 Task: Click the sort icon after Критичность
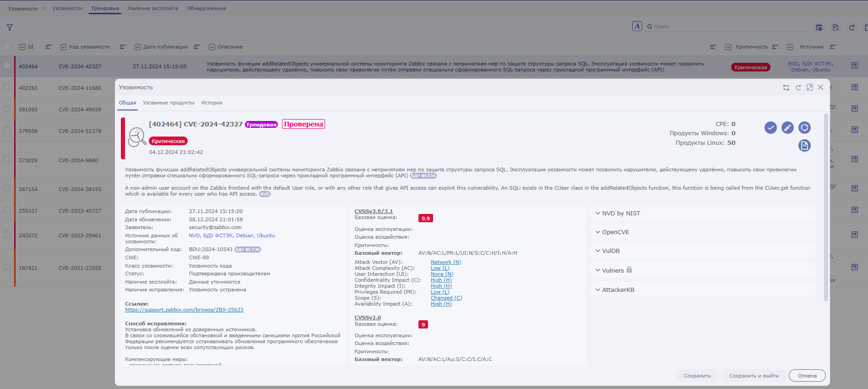pos(775,47)
